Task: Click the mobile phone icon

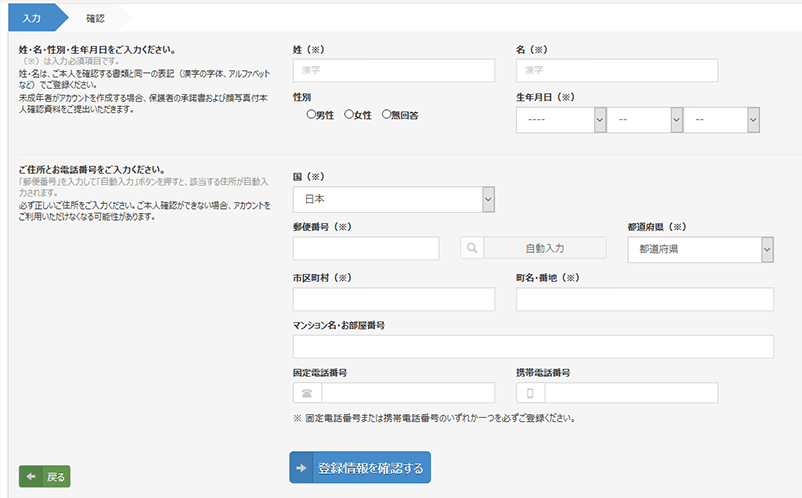Action: pos(529,393)
